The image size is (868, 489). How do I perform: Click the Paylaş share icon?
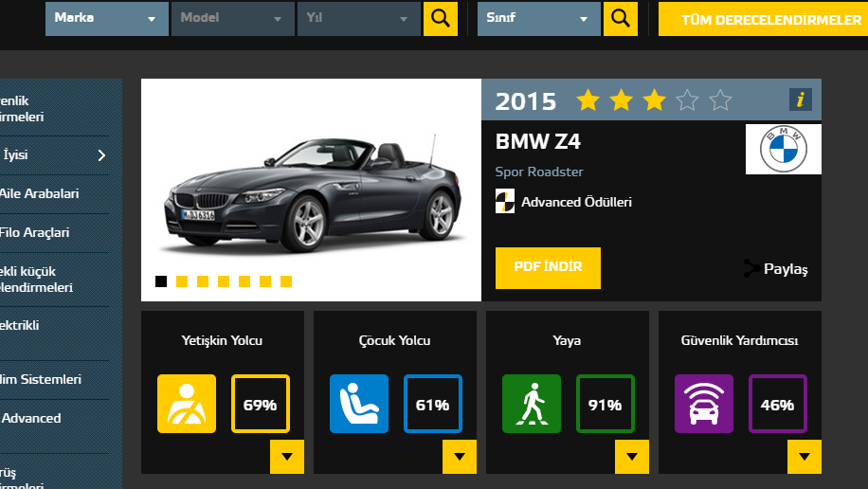pyautogui.click(x=751, y=268)
